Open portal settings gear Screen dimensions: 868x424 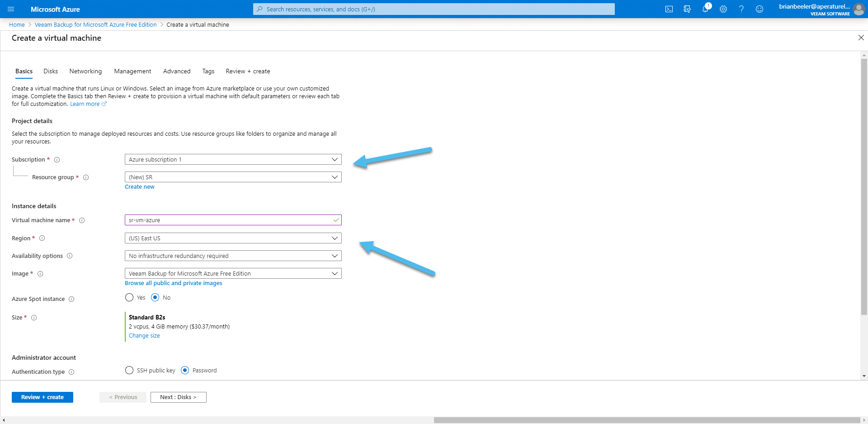tap(723, 9)
